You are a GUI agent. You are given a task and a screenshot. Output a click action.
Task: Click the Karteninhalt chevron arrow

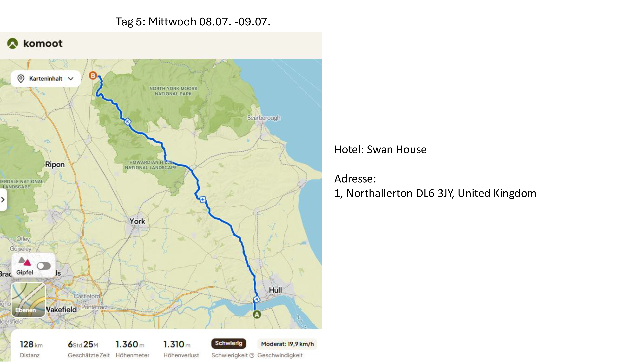(71, 79)
